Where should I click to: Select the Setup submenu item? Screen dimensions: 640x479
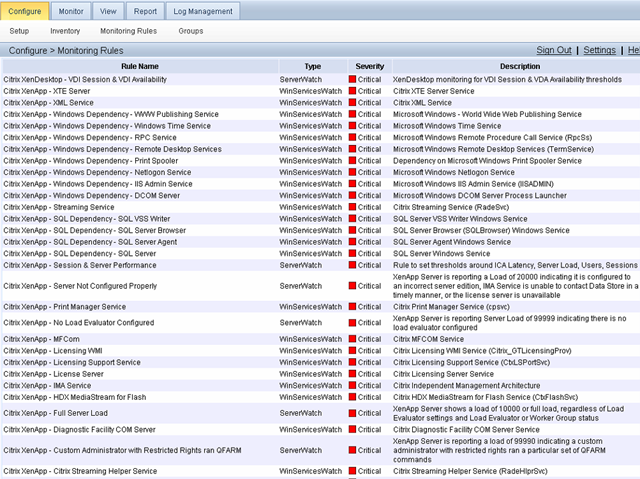(x=19, y=31)
